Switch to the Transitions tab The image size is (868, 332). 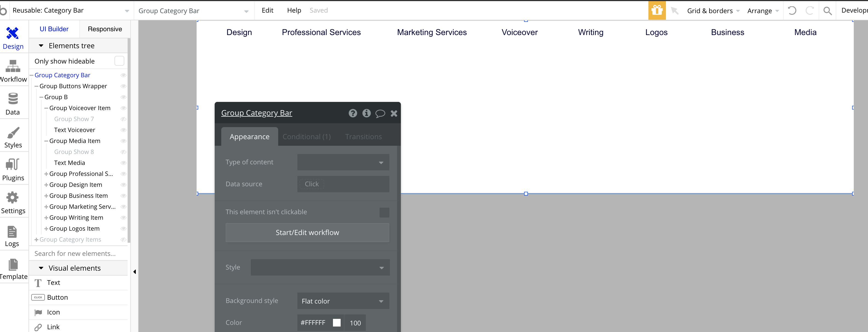coord(363,136)
